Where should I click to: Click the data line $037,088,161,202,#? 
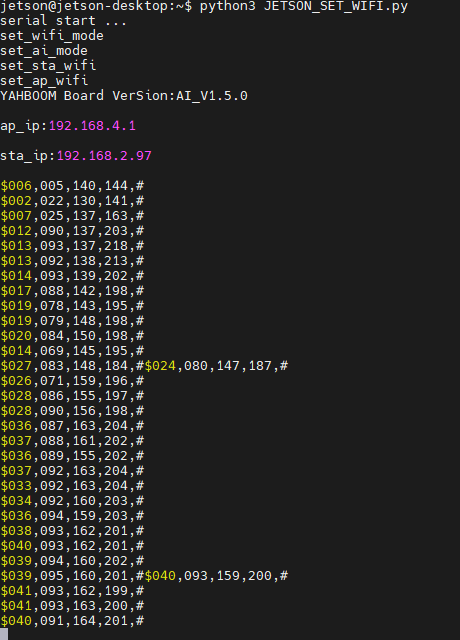pos(72,441)
